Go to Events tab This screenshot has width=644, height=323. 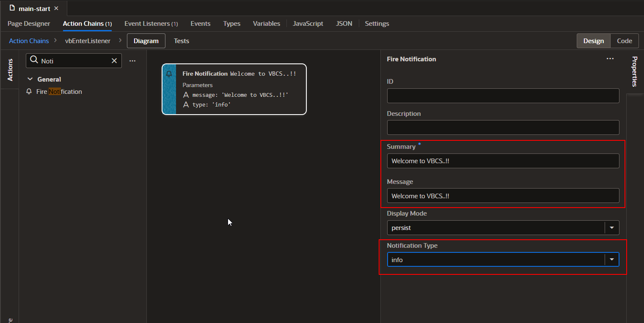[201, 24]
